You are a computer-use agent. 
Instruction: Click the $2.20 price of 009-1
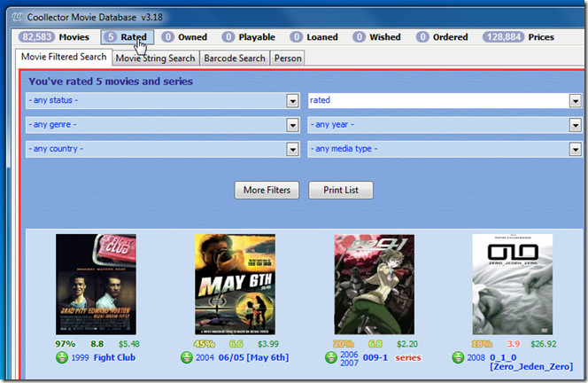[407, 344]
